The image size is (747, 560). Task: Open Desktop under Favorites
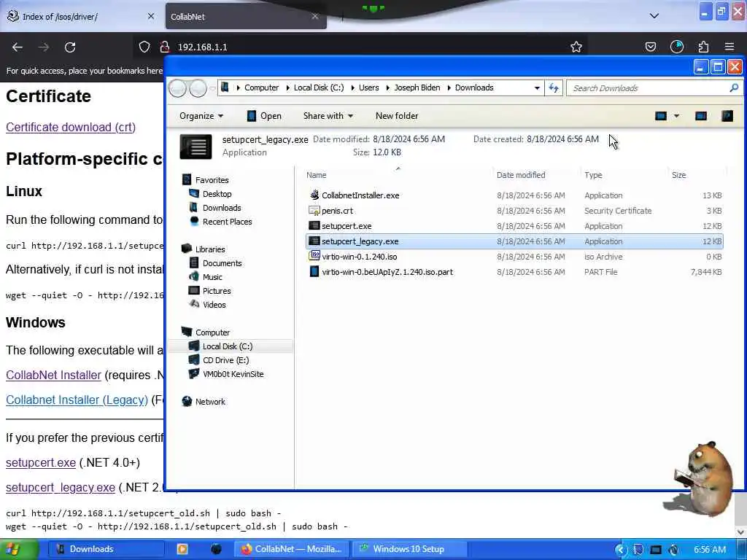coord(217,194)
